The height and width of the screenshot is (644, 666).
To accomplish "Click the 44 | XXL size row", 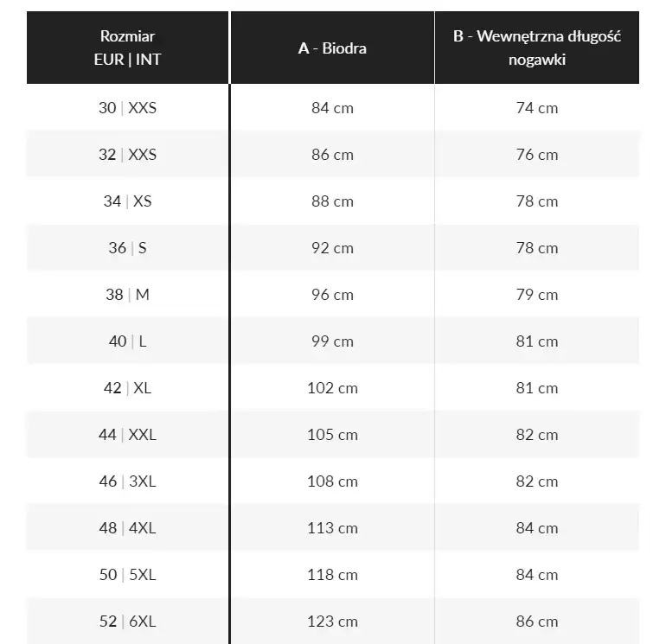I will pyautogui.click(x=127, y=435).
